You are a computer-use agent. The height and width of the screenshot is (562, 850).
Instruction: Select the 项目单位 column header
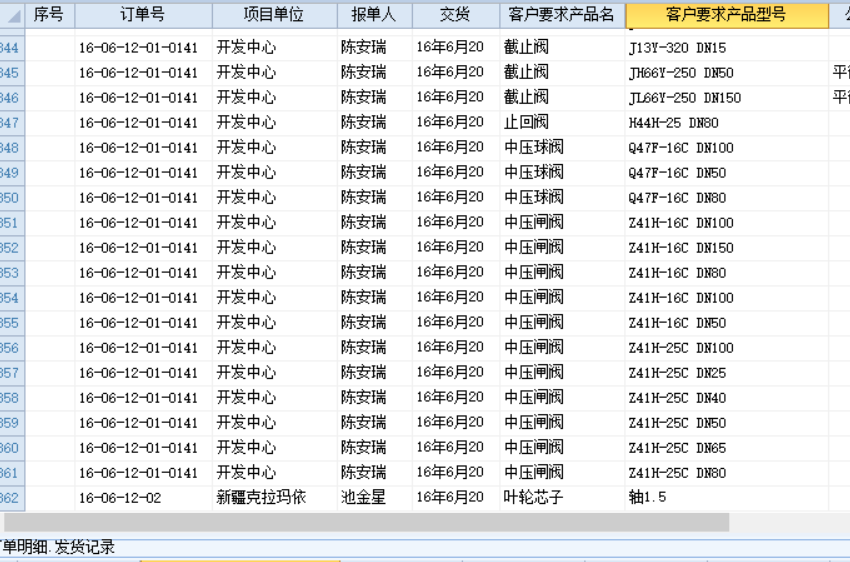tap(274, 15)
